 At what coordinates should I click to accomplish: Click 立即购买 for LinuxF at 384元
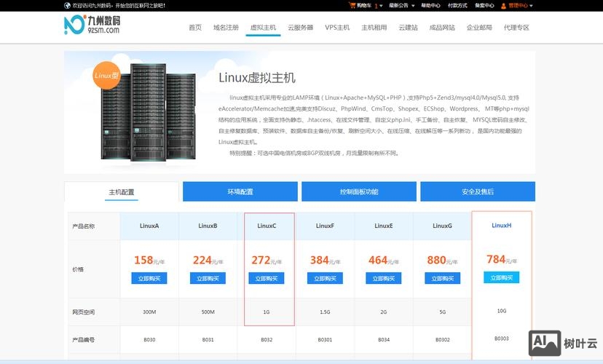tap(325, 278)
